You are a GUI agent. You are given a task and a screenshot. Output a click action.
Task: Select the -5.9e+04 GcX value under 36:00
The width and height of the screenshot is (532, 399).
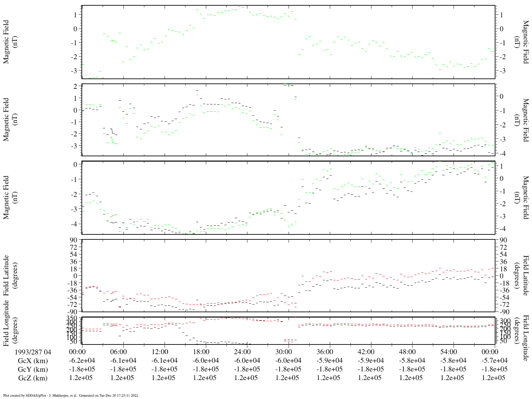tap(329, 361)
